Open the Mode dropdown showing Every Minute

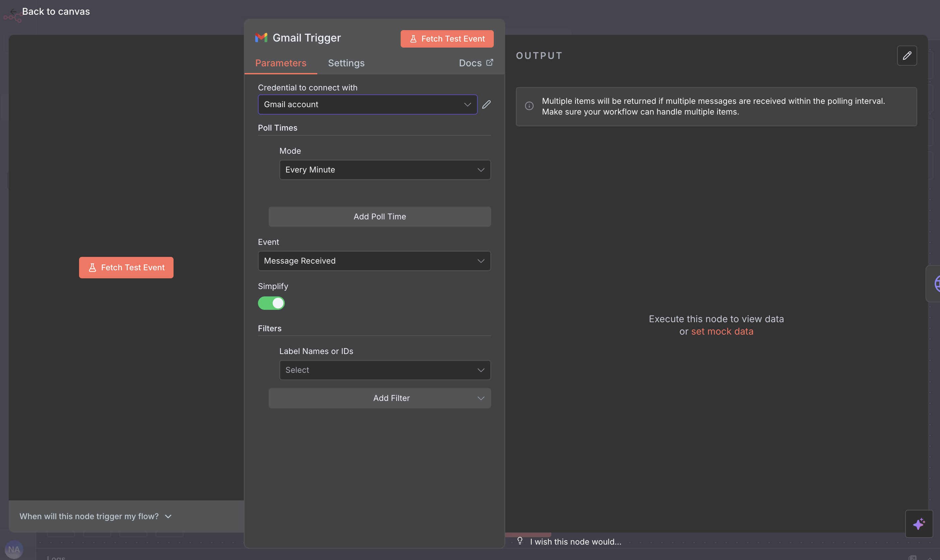pos(385,170)
